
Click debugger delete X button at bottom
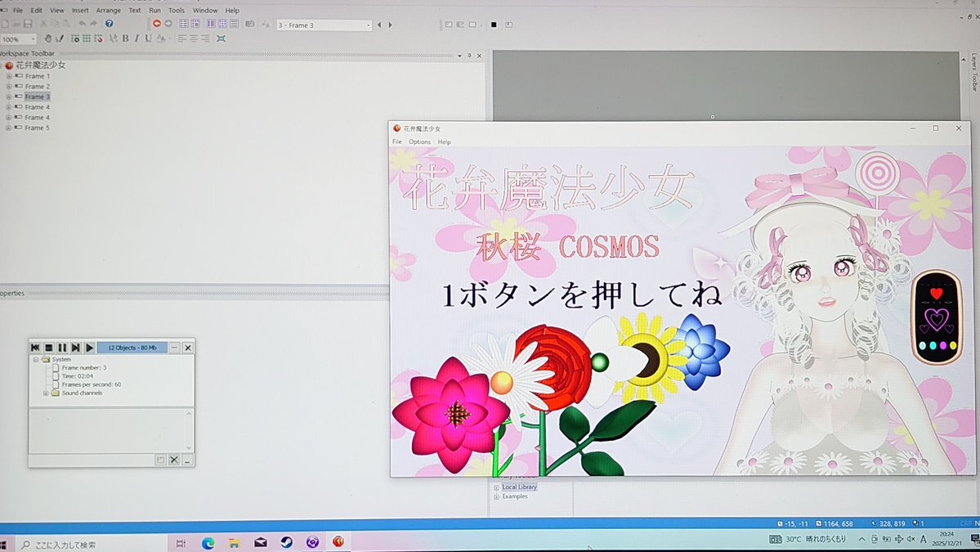[x=174, y=460]
